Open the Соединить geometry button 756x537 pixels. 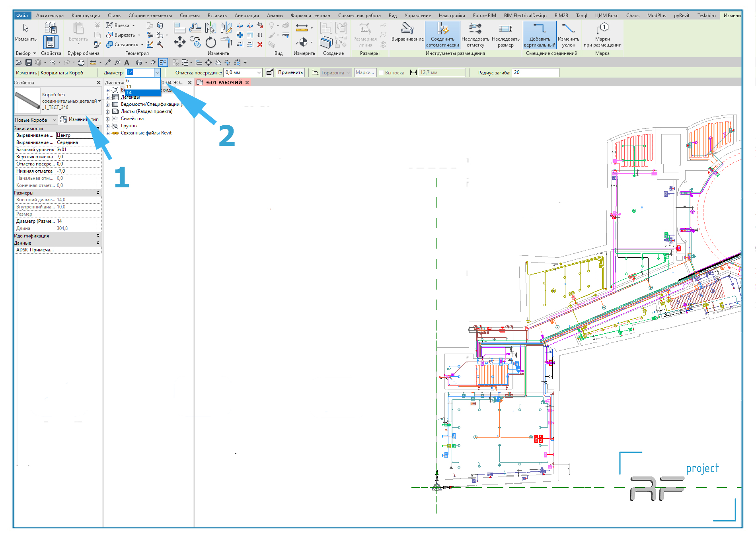coord(123,45)
